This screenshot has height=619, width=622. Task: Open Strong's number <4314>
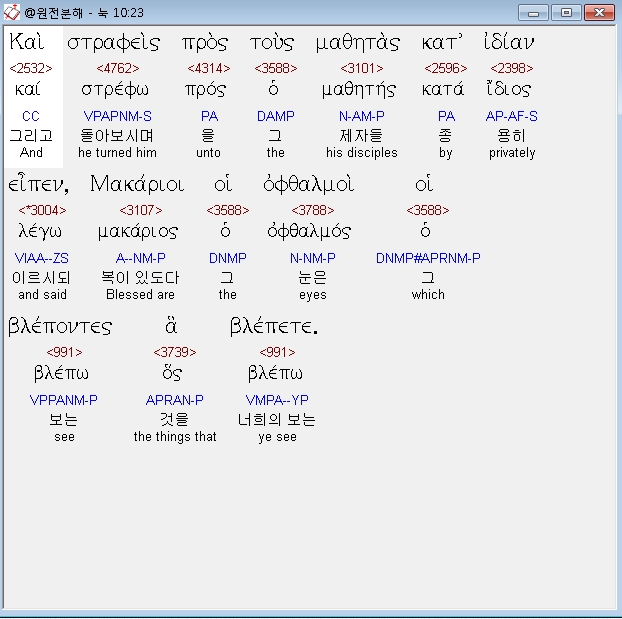pos(209,68)
